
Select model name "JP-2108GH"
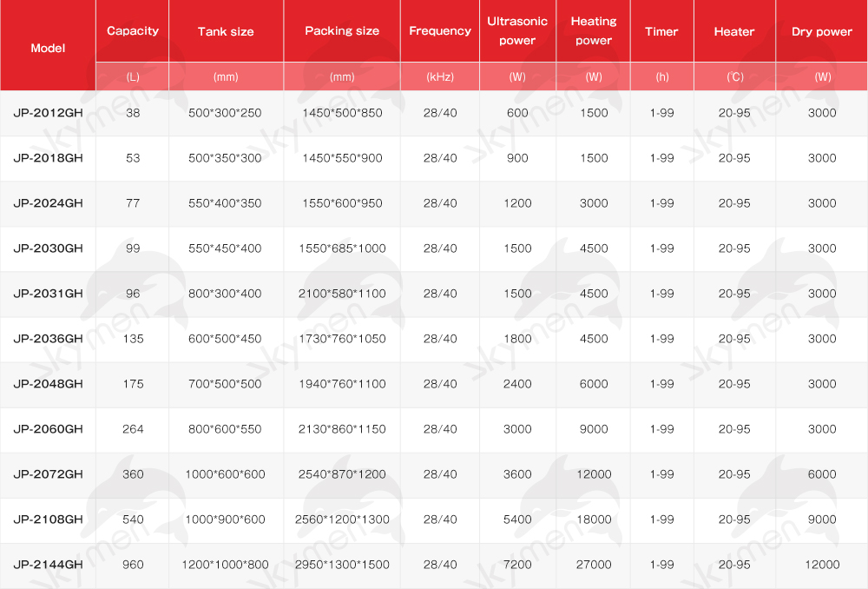click(x=48, y=520)
